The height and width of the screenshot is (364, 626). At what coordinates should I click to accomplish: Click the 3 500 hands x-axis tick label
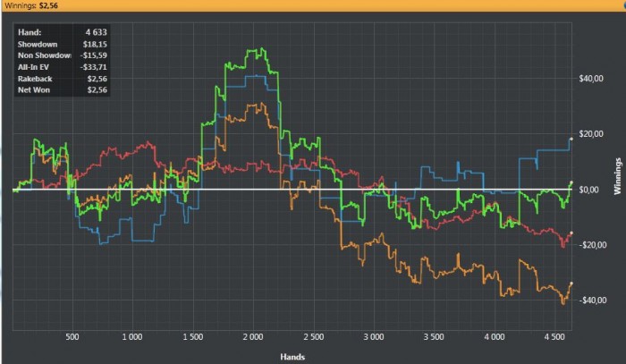tap(434, 337)
